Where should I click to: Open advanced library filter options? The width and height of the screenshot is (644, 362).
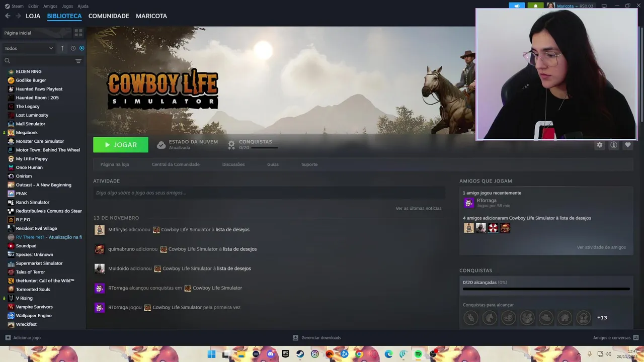pos(78,61)
